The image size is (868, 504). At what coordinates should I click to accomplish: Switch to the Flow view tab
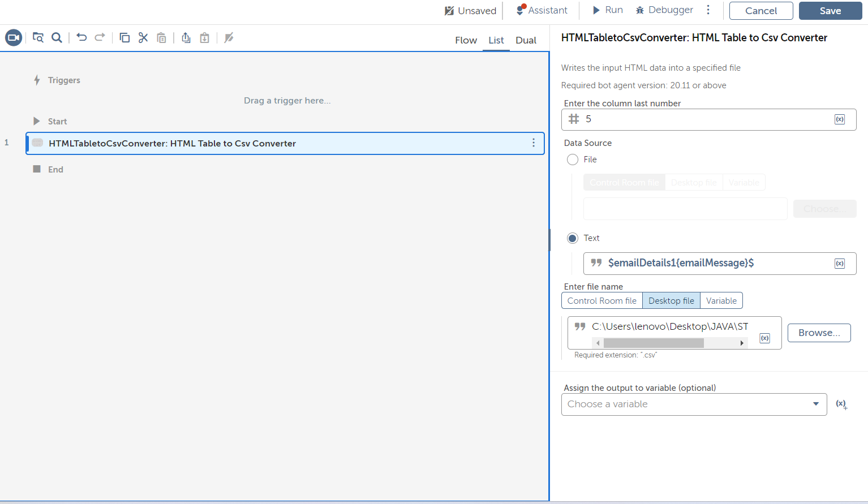pos(466,40)
